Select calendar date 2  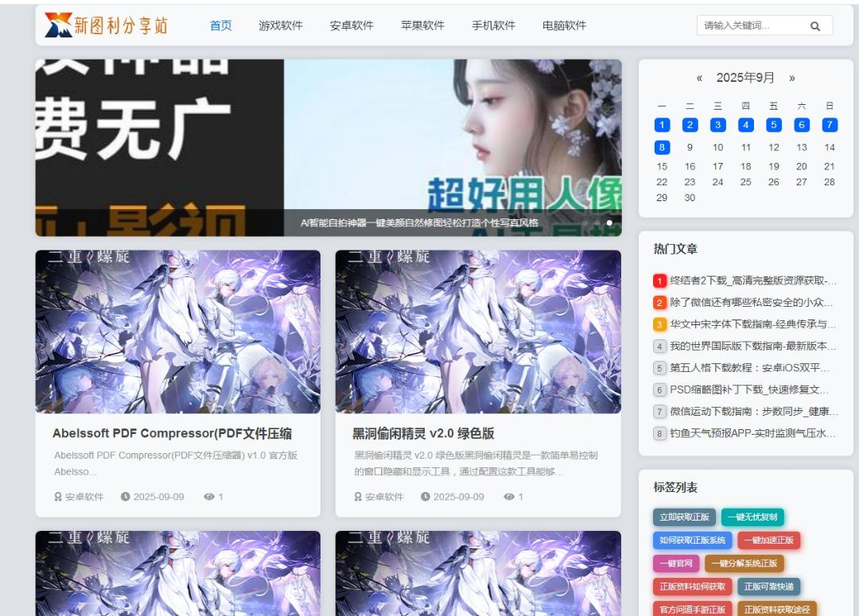tap(690, 125)
